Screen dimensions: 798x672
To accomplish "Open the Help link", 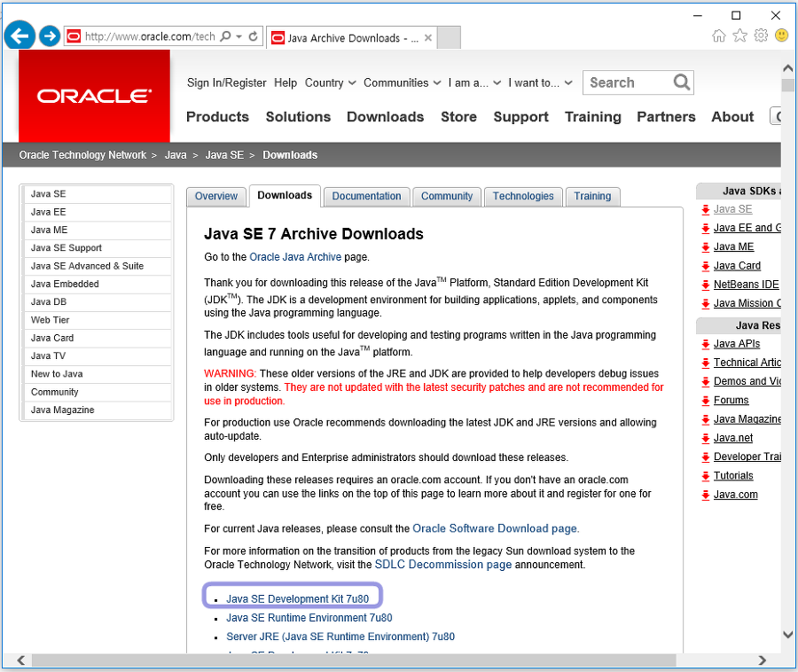I will tap(286, 83).
